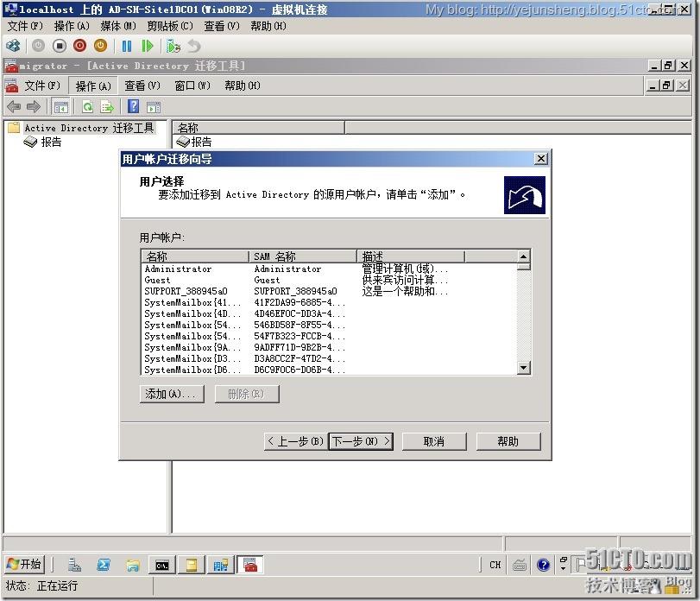Click the grayed Start VM power icon

38,46
